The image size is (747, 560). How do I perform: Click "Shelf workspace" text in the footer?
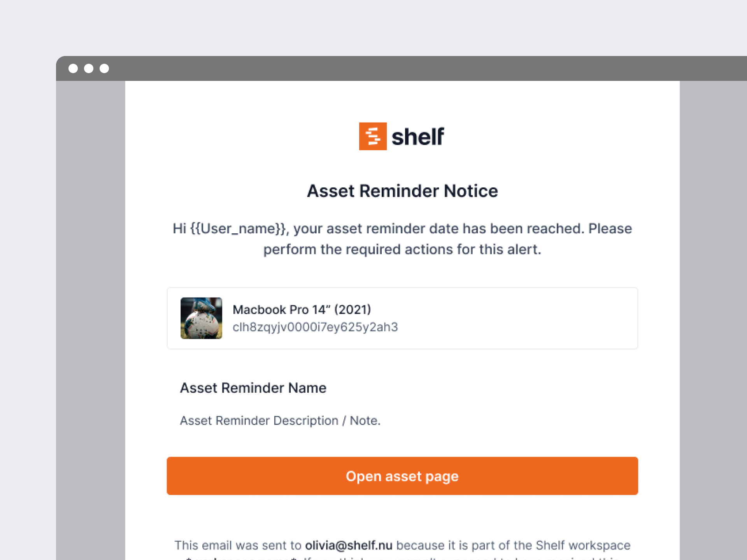coord(583,545)
